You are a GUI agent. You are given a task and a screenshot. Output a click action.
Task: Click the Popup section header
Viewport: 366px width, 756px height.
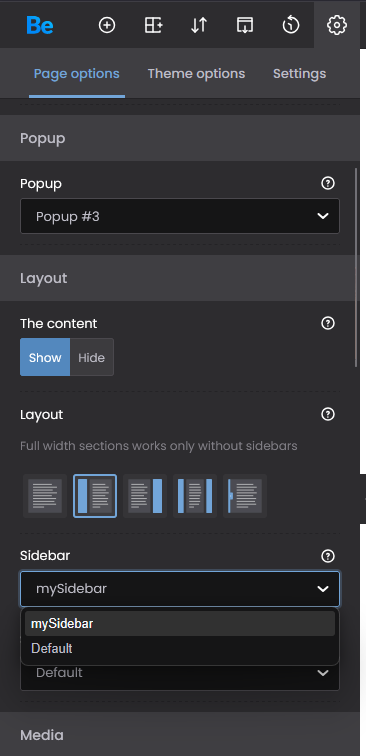tap(180, 138)
